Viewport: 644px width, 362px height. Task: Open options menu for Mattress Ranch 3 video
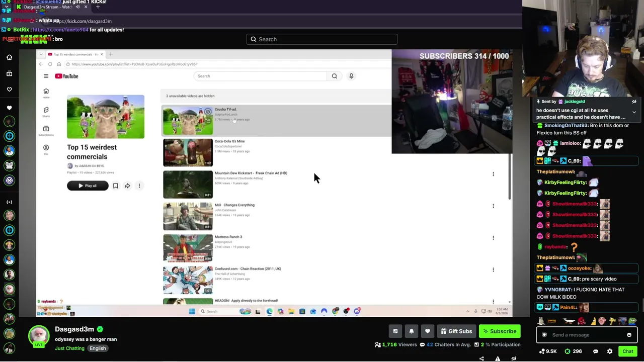tap(493, 238)
